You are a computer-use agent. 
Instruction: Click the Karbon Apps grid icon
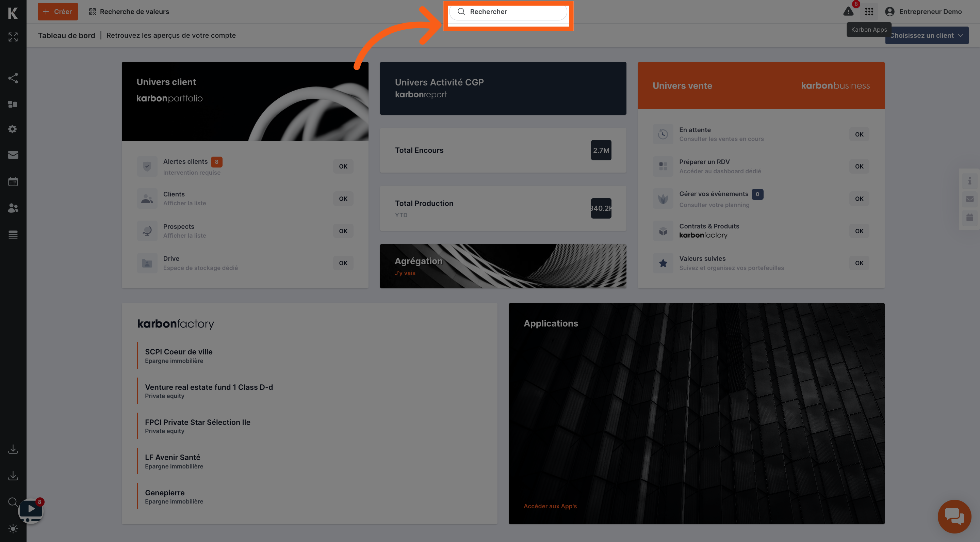[x=869, y=11]
